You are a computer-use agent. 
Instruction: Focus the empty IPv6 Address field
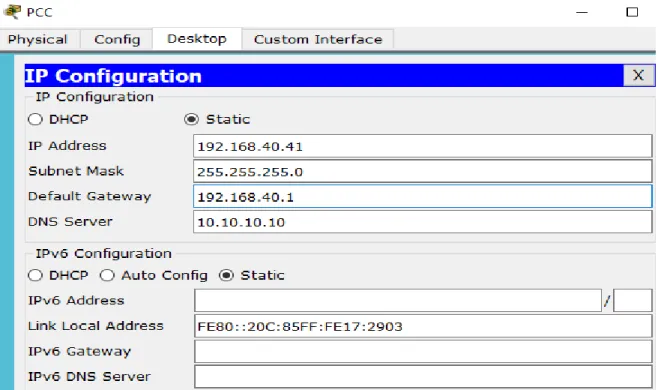pyautogui.click(x=398, y=301)
